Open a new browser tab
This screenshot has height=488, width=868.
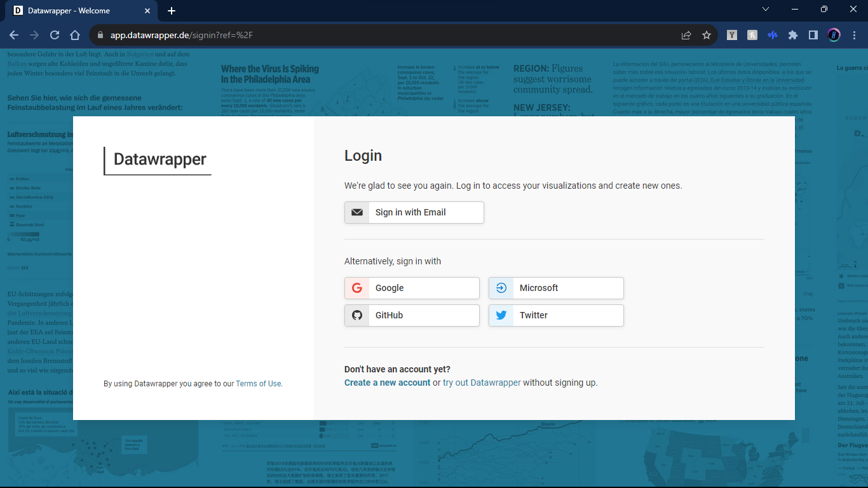(172, 10)
